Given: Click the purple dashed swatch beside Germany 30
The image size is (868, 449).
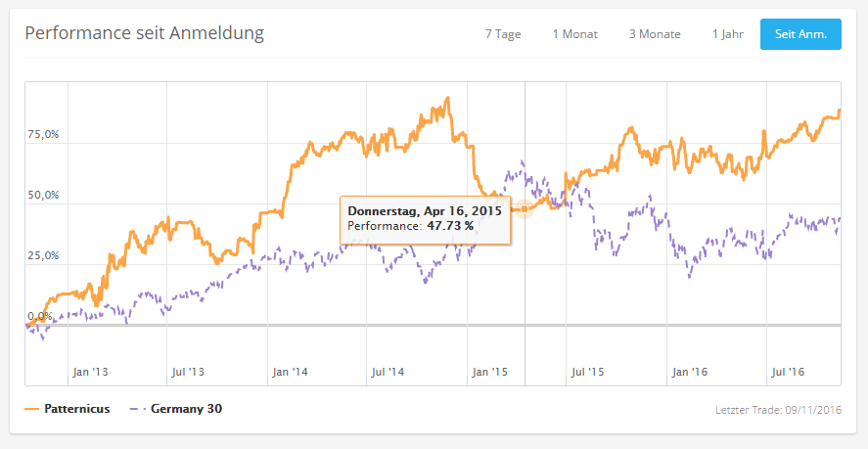Looking at the screenshot, I should (x=138, y=408).
